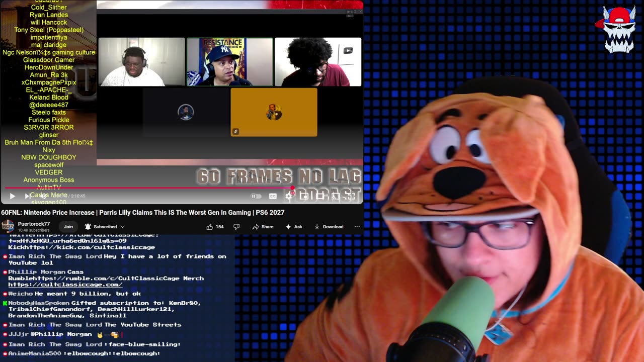Viewport: 644px width, 362px height.
Task: Open the cultclassiccage.com link in chat
Action: pyautogui.click(x=65, y=285)
